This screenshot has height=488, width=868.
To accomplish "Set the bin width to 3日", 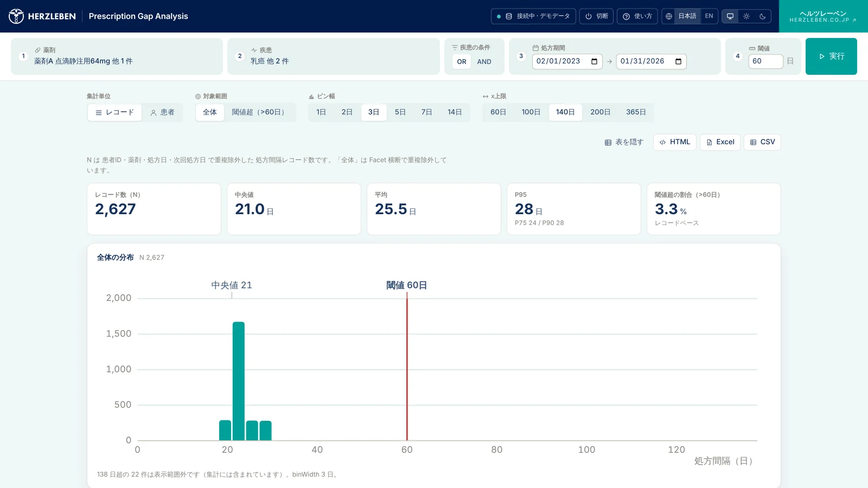I will (374, 112).
